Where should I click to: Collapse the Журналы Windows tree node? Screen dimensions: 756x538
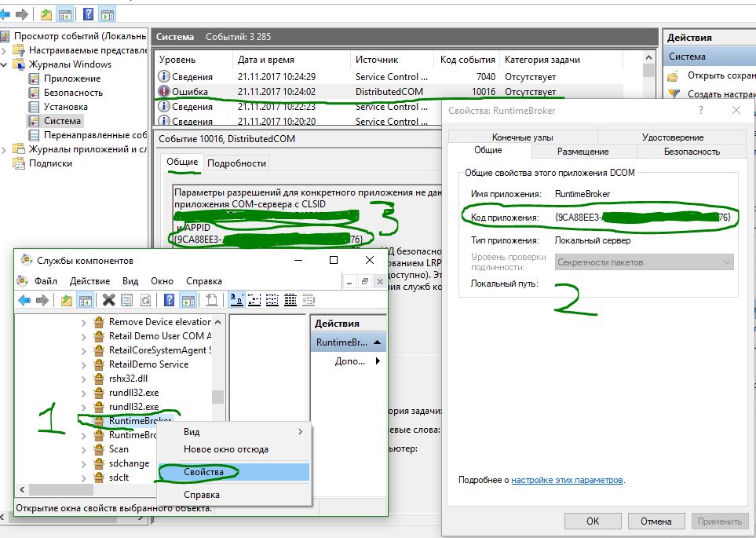[x=5, y=64]
